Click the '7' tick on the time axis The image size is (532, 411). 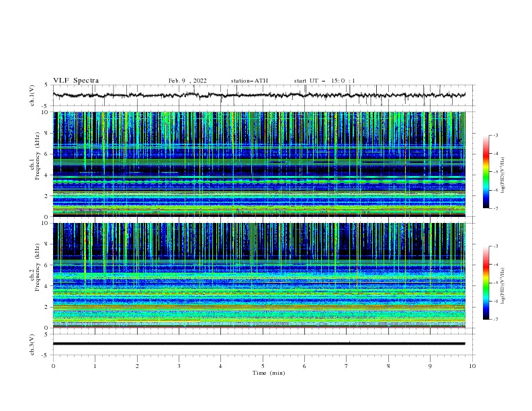347,366
